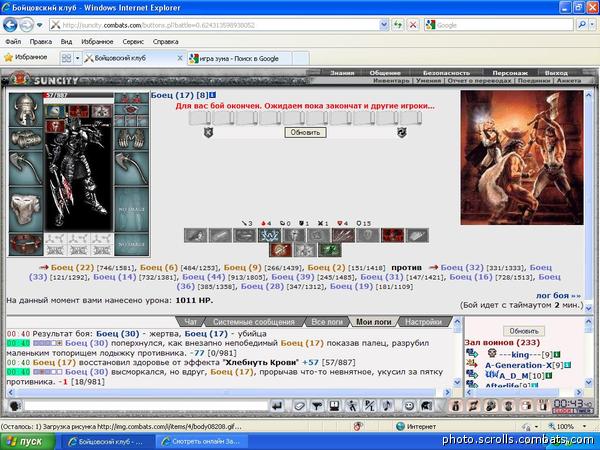Click the white body armor slot

26,210
